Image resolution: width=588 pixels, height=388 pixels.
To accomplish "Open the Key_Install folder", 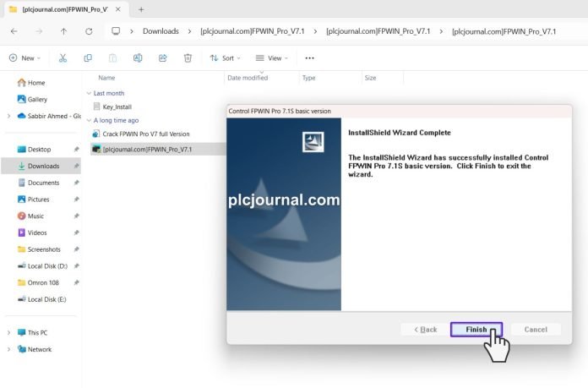I will 117,107.
